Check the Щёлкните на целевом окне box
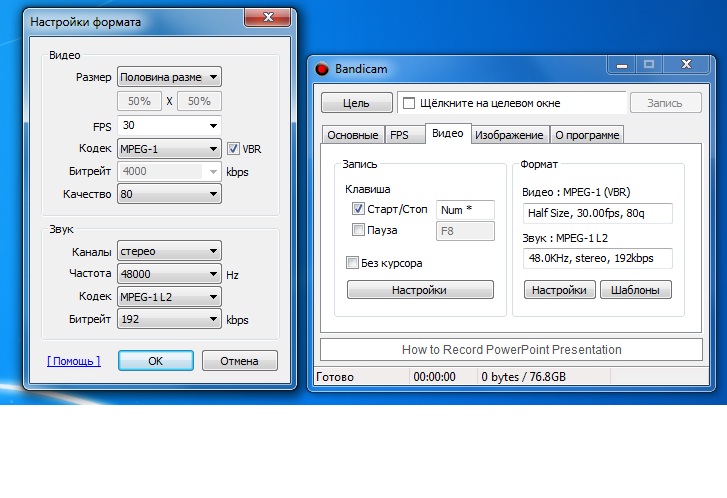This screenshot has height=498, width=727. (x=408, y=103)
